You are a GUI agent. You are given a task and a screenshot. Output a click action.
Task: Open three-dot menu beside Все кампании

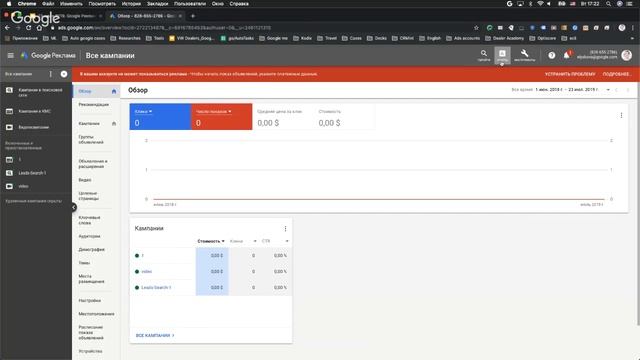pyautogui.click(x=51, y=74)
